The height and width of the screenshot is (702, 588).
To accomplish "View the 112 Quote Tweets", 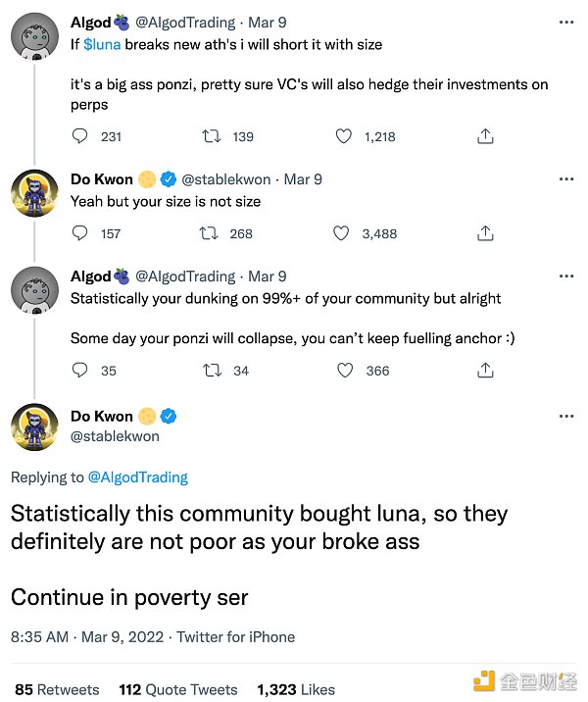I will [178, 690].
